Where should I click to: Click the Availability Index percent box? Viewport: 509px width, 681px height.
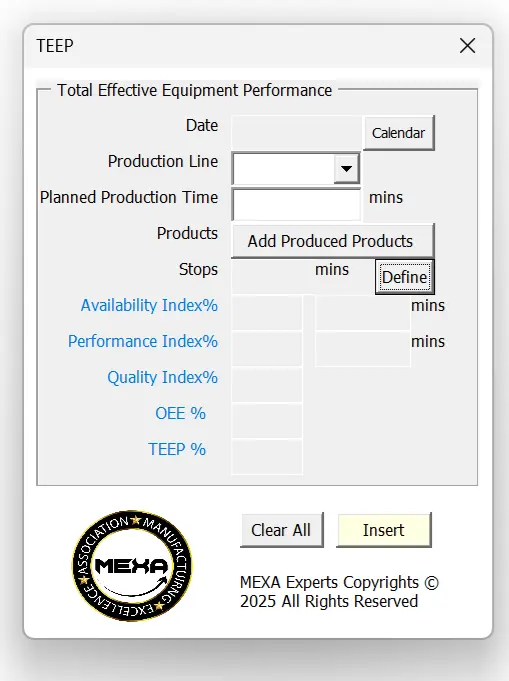[x=267, y=313]
